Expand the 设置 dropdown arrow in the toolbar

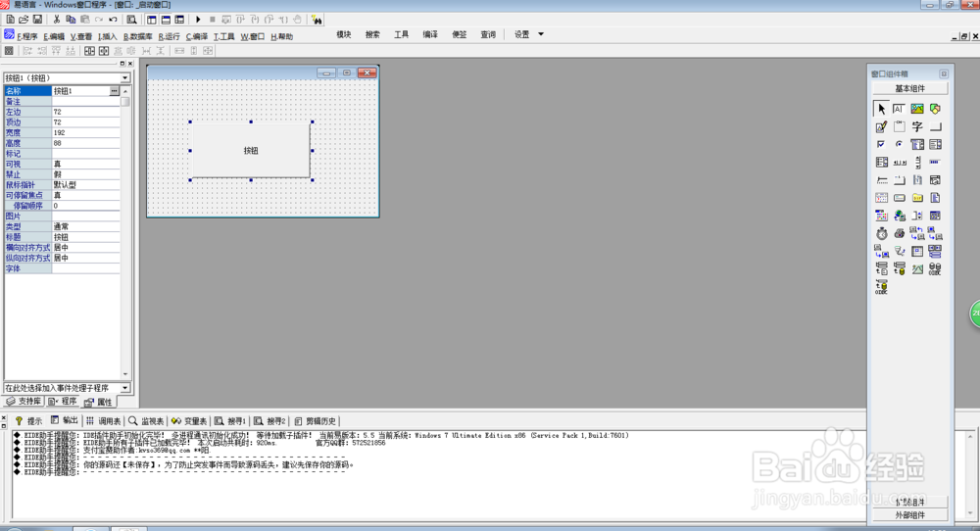coord(541,34)
